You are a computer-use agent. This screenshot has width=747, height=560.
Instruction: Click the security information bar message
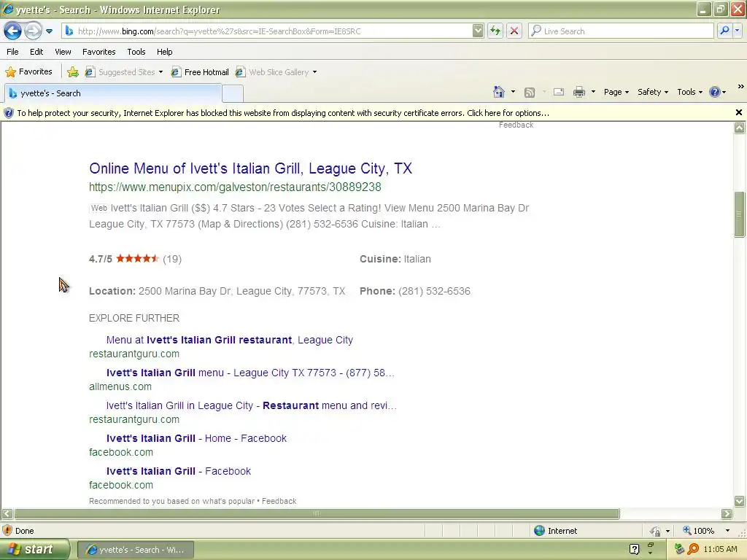tap(283, 113)
